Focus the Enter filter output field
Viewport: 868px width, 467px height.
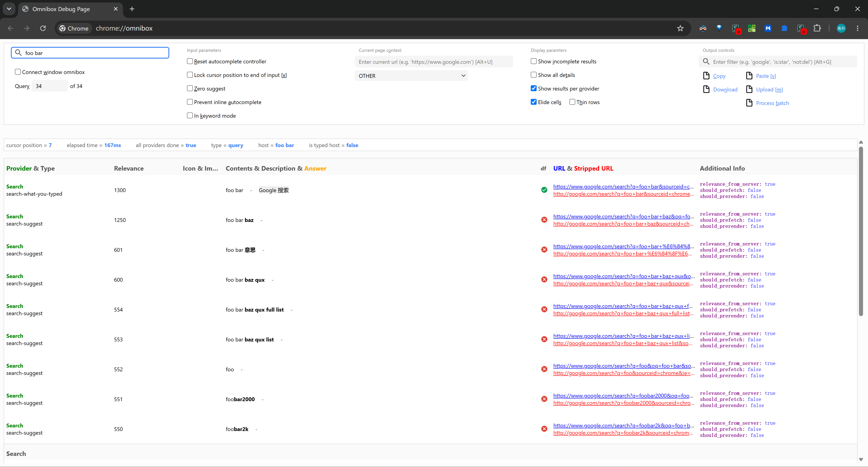point(778,62)
